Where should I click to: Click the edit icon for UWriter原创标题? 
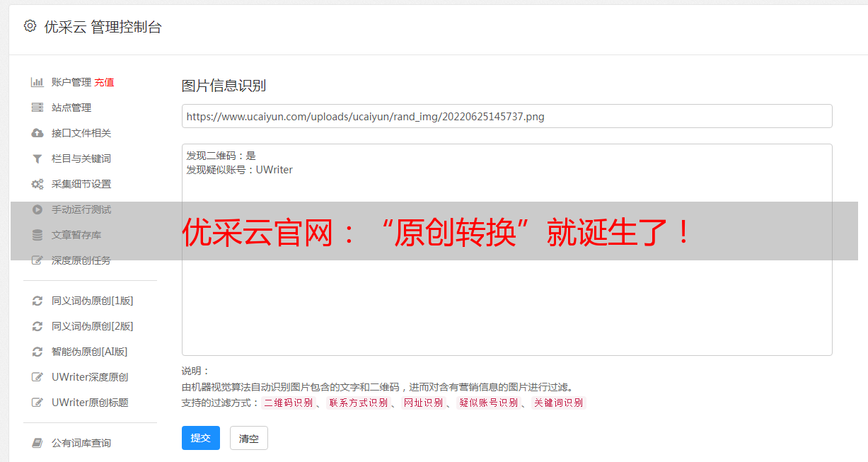(37, 403)
